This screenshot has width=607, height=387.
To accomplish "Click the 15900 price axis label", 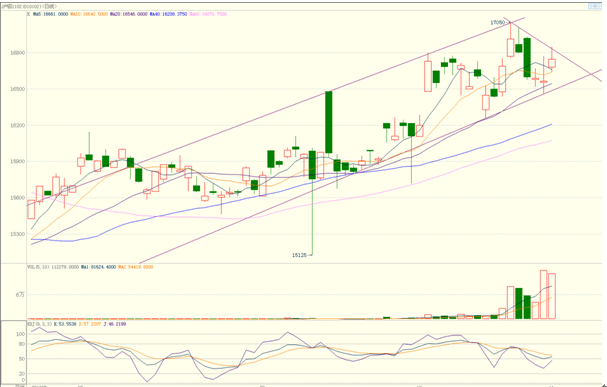I will [17, 161].
